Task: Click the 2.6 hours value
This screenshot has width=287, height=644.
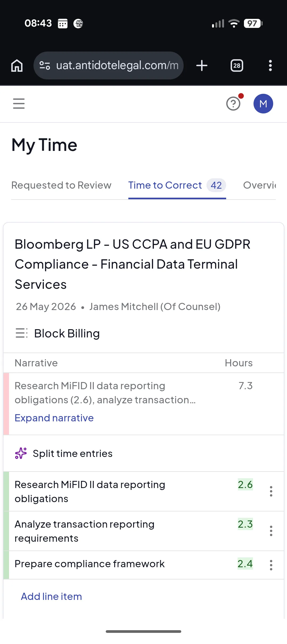Action: point(245,485)
